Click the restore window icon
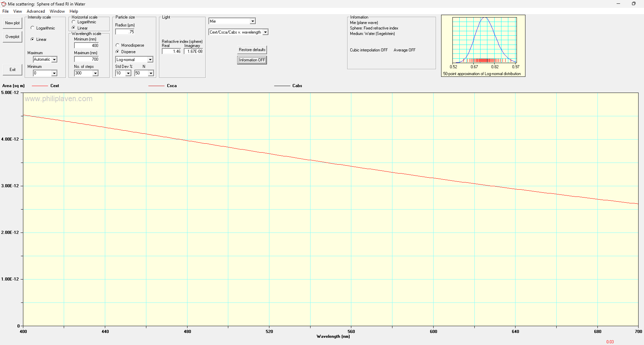 (633, 4)
